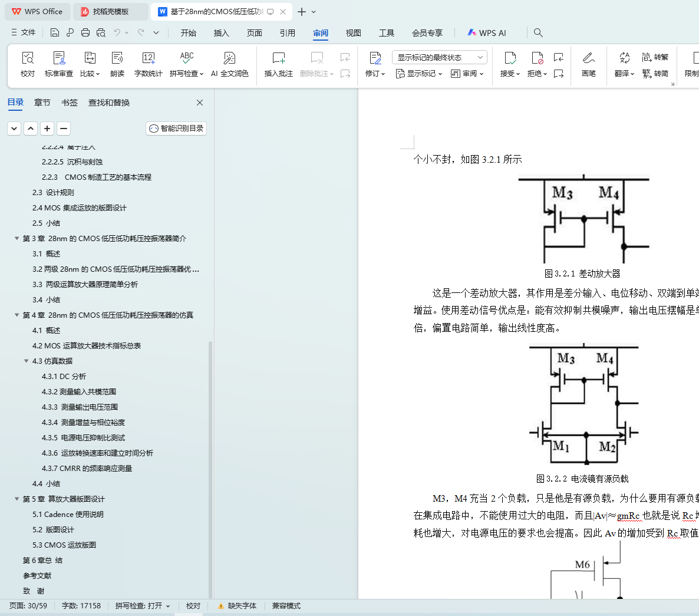Switch to 开始 ribbon tab

coord(188,33)
